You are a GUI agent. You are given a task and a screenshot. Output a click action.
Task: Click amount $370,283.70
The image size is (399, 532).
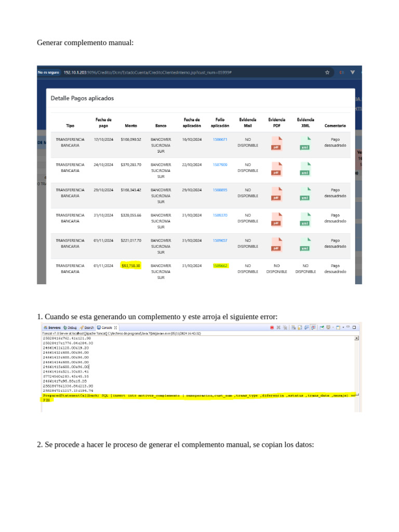coord(131,165)
